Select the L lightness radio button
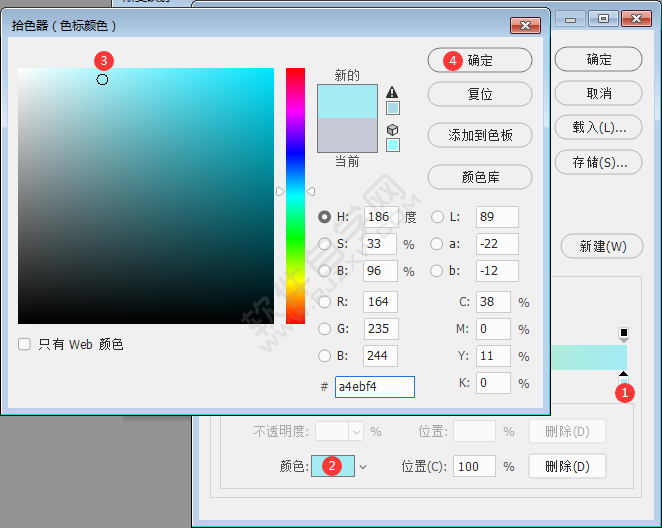Image resolution: width=662 pixels, height=528 pixels. pos(437,217)
